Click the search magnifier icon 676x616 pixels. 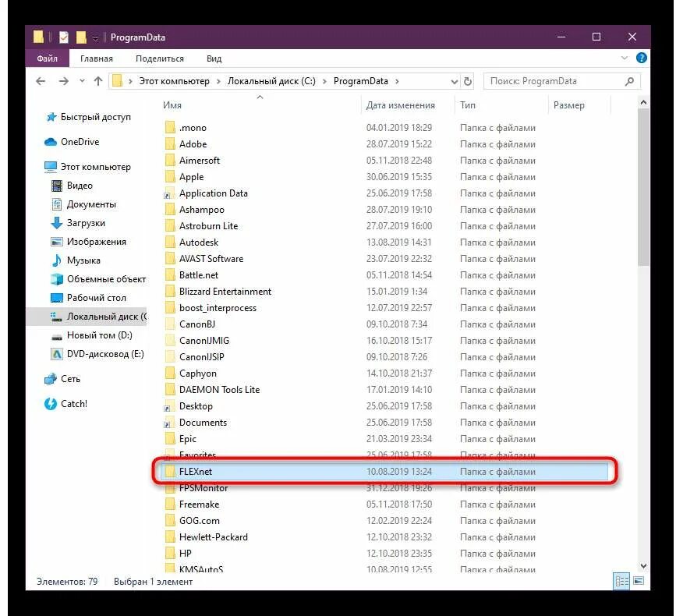(x=629, y=81)
